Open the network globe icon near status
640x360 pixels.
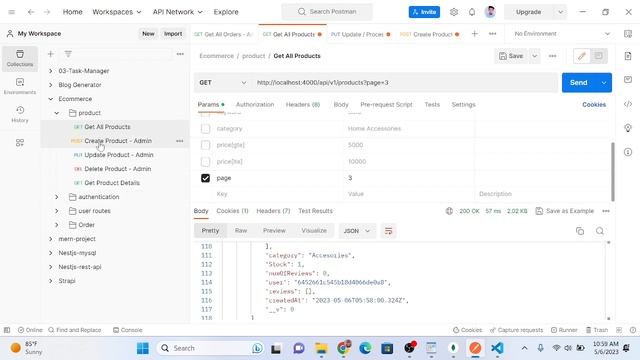tap(449, 211)
